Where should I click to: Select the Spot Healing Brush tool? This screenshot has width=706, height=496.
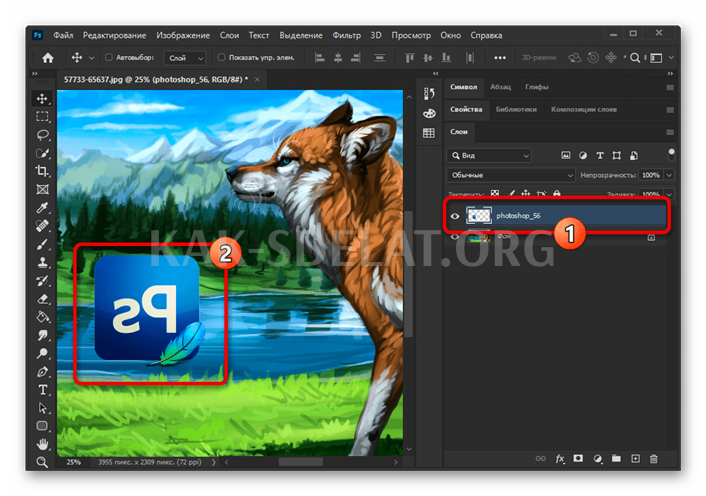point(42,226)
